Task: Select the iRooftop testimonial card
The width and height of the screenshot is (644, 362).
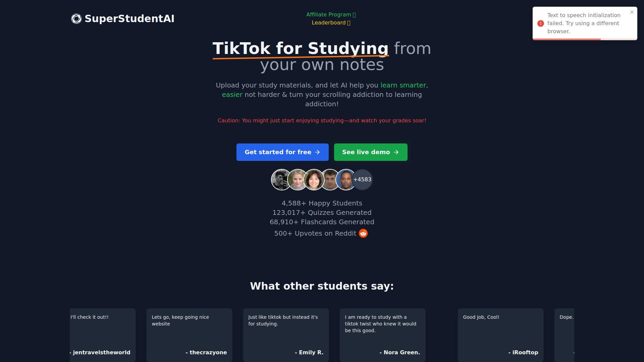Action: (500, 335)
